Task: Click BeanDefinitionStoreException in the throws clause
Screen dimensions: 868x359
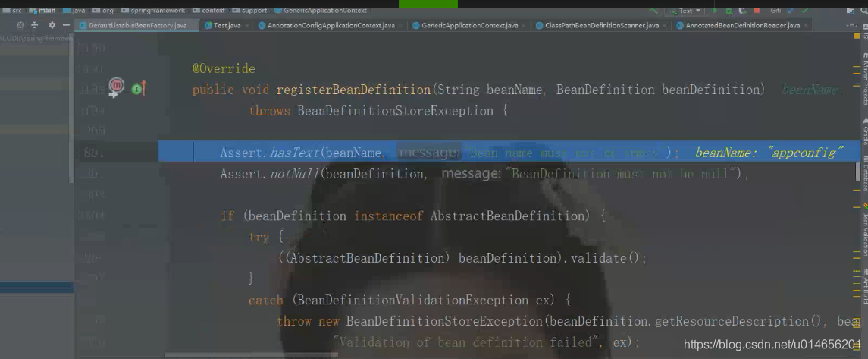Action: (395, 111)
